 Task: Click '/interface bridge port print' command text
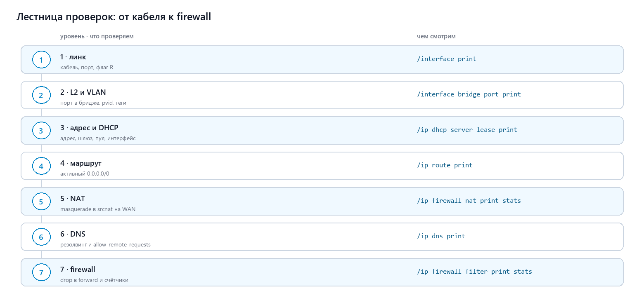[x=469, y=94]
